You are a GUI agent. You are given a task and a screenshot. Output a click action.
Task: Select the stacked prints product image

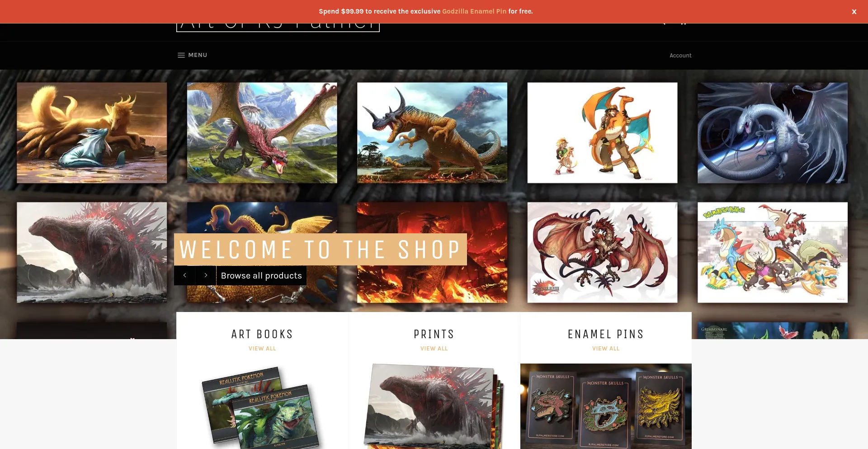pyautogui.click(x=434, y=407)
